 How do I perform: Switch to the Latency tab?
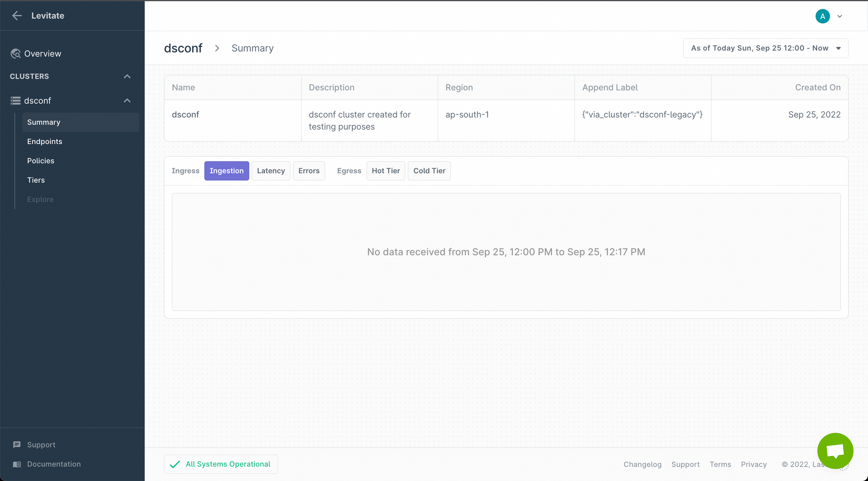[x=271, y=171]
